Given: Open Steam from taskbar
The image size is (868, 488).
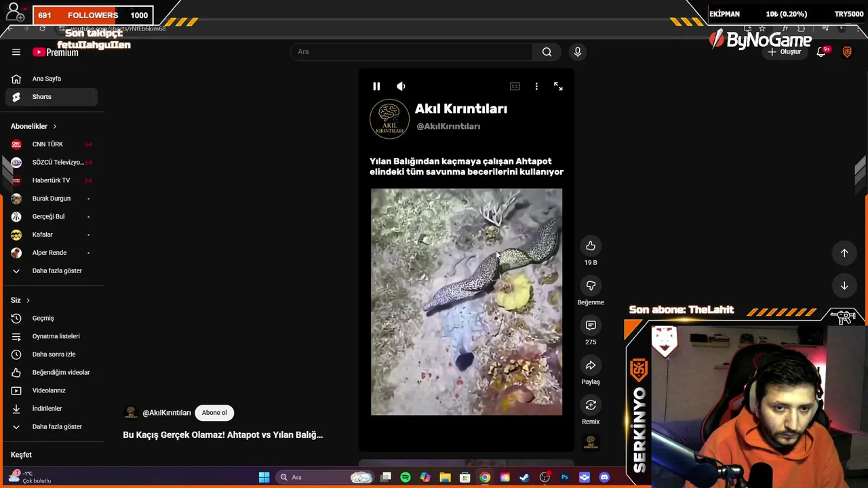Looking at the screenshot, I should pos(524,477).
